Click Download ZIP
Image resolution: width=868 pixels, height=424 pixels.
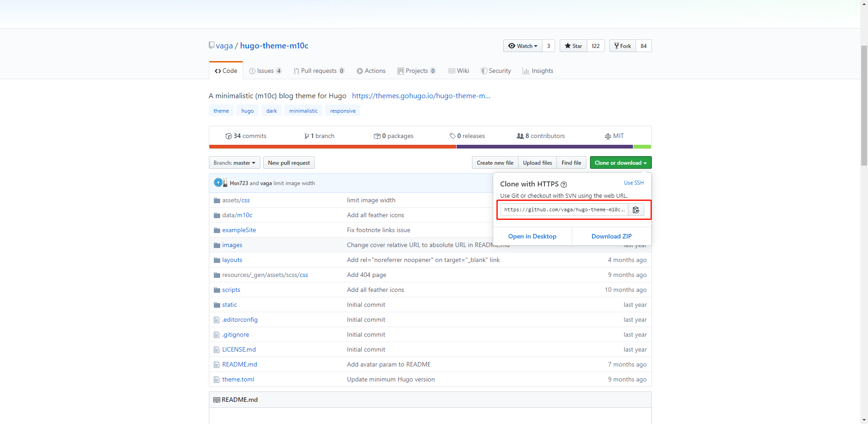pos(612,236)
